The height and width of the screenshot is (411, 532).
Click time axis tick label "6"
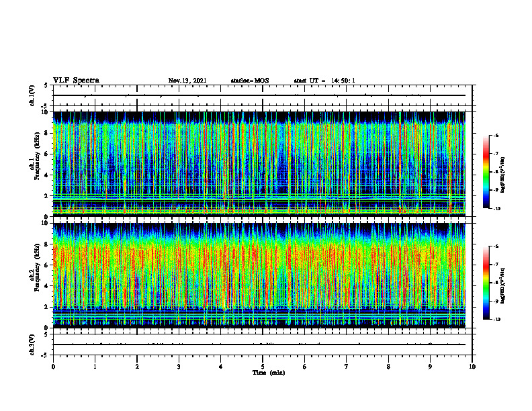(305, 367)
